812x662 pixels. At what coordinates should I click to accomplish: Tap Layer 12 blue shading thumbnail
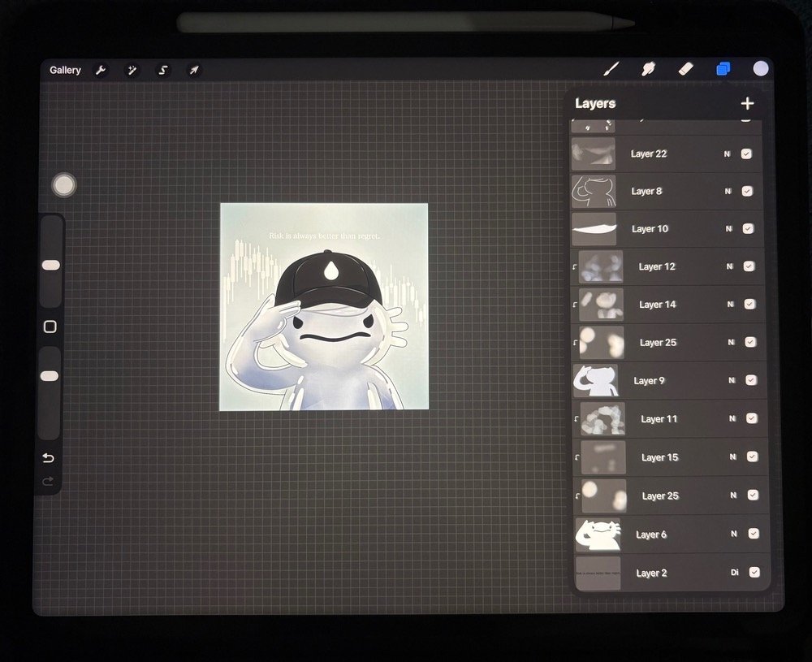601,266
